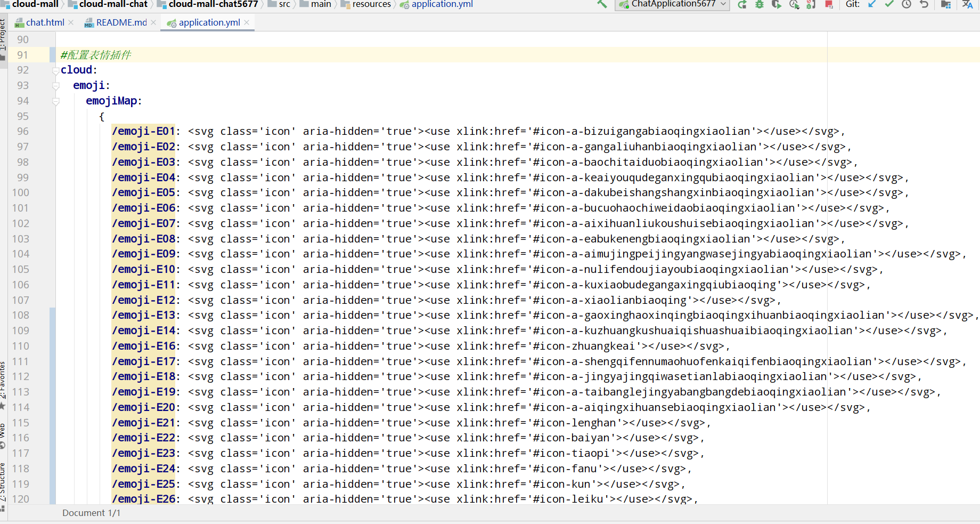980x524 pixels.
Task: Click the Translate icon in toolbar
Action: (x=967, y=4)
